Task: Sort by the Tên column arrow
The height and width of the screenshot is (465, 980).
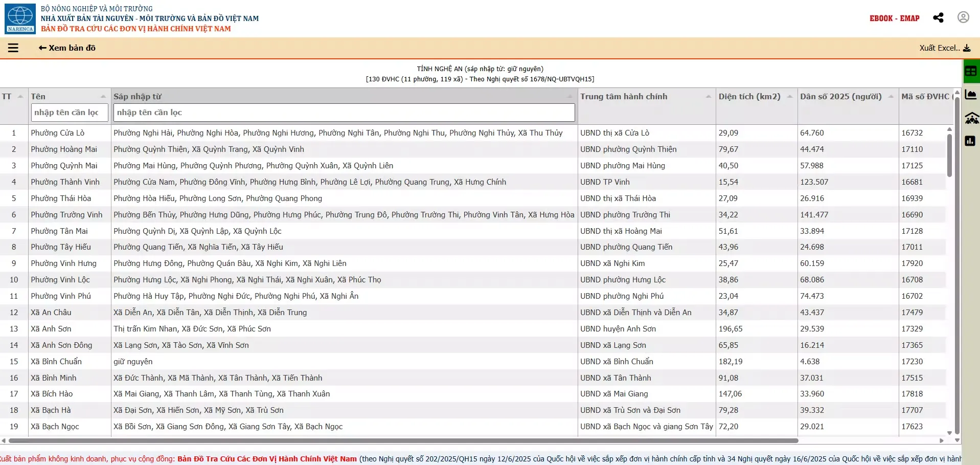Action: (103, 96)
